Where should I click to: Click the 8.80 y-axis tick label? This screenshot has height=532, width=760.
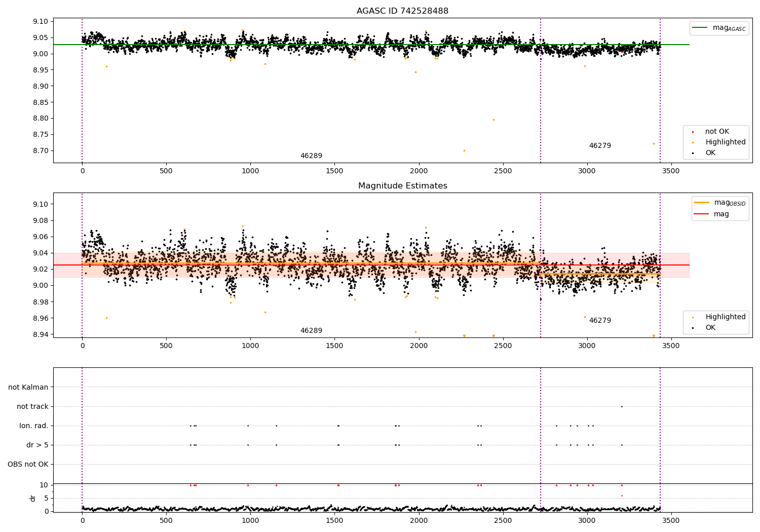coord(40,119)
